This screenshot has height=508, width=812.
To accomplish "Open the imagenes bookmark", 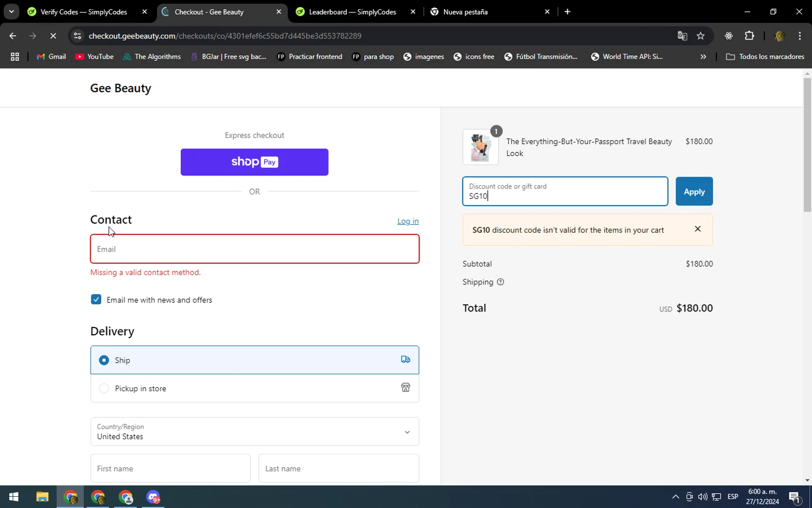I will tap(423, 56).
